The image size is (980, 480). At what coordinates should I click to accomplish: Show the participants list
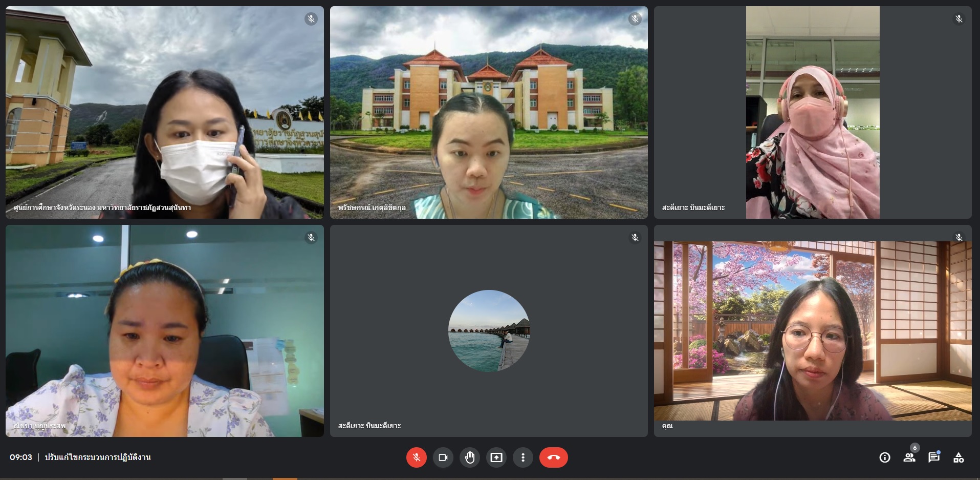(x=909, y=457)
